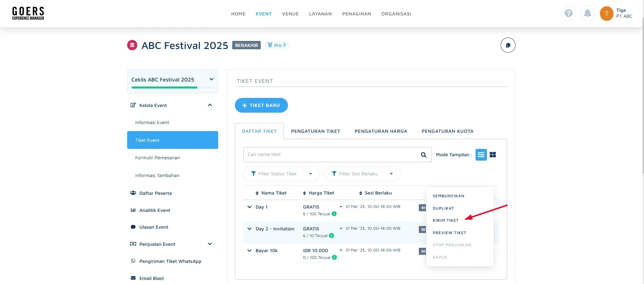
Task: Click the ABC Festival 2025 title
Action: coord(185,45)
